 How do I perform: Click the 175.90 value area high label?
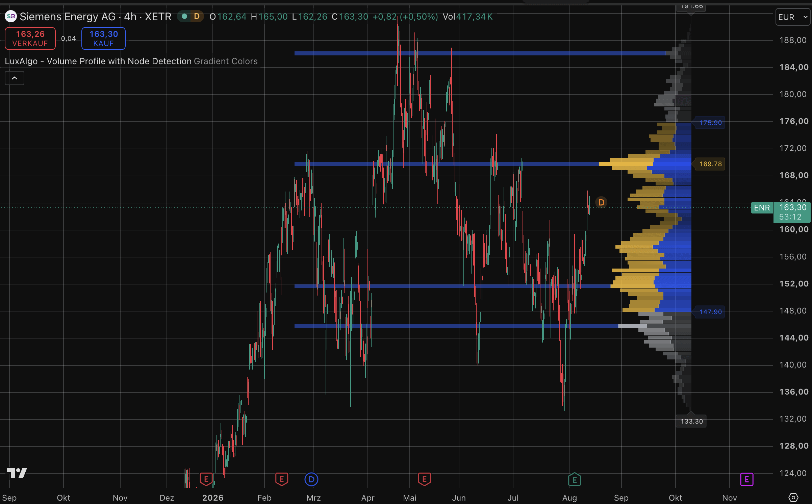pyautogui.click(x=710, y=123)
